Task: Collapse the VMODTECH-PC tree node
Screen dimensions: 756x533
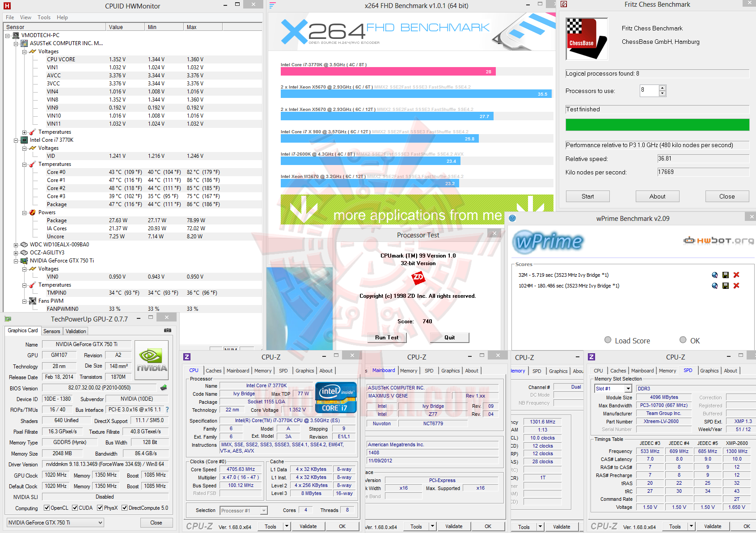Action: [8, 35]
